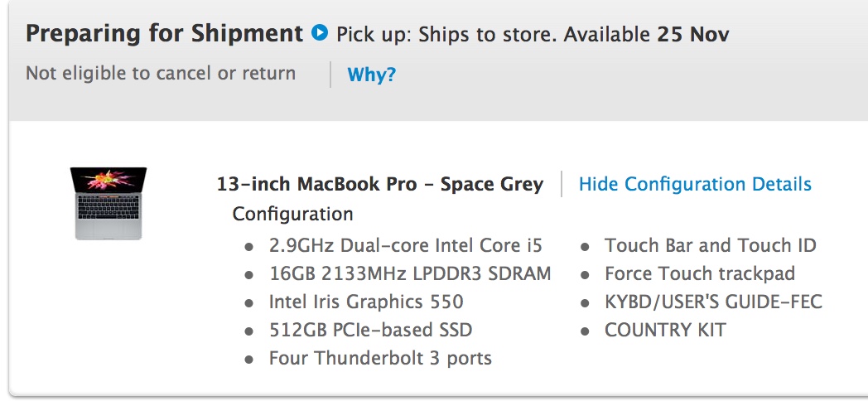
Task: Open the Why? link
Action: click(x=371, y=75)
